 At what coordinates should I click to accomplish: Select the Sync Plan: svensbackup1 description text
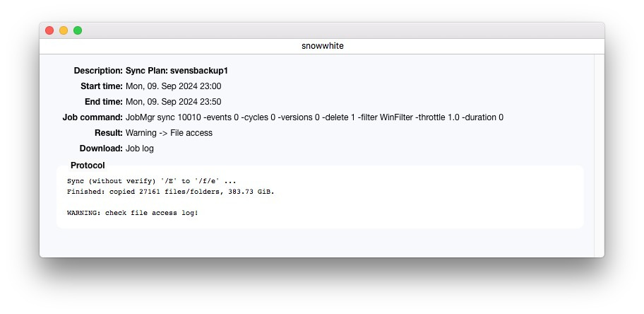pyautogui.click(x=177, y=71)
